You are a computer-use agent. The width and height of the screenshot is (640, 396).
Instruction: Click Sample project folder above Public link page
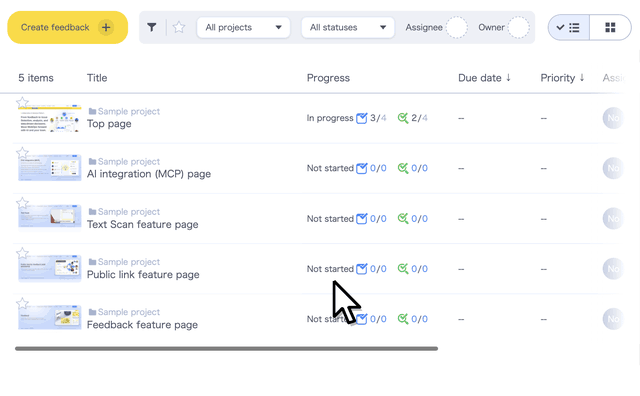point(124,262)
